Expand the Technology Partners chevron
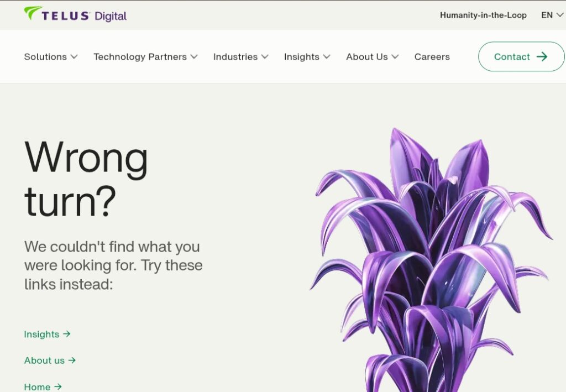Viewport: 566px width, 392px height. coord(194,56)
